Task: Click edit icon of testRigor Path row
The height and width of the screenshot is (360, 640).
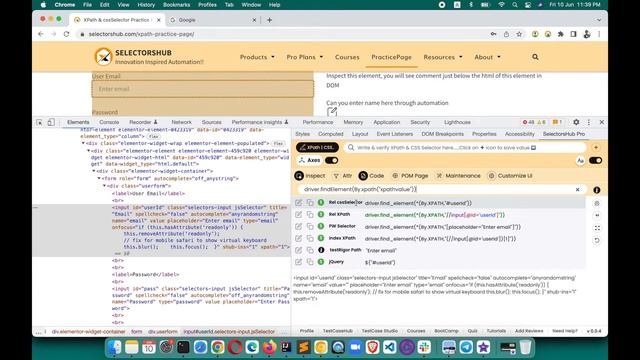Action: (298, 250)
